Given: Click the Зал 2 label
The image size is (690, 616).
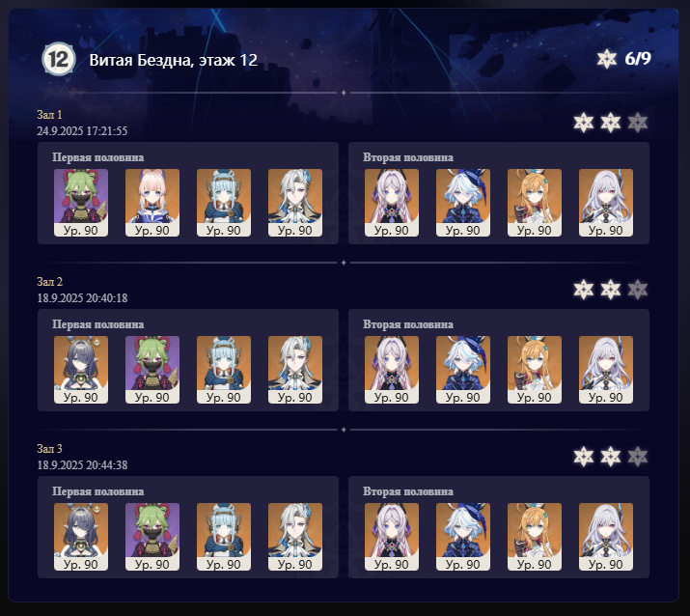Looking at the screenshot, I should 50,282.
